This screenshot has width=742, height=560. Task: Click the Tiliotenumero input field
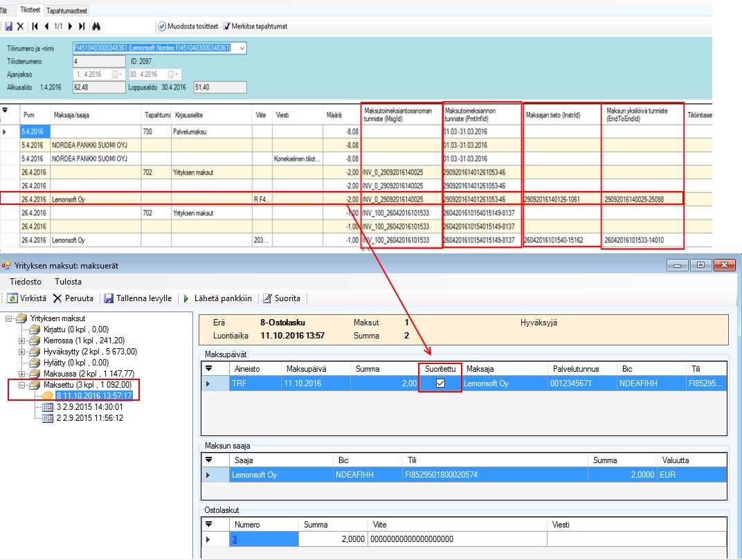coord(98,62)
